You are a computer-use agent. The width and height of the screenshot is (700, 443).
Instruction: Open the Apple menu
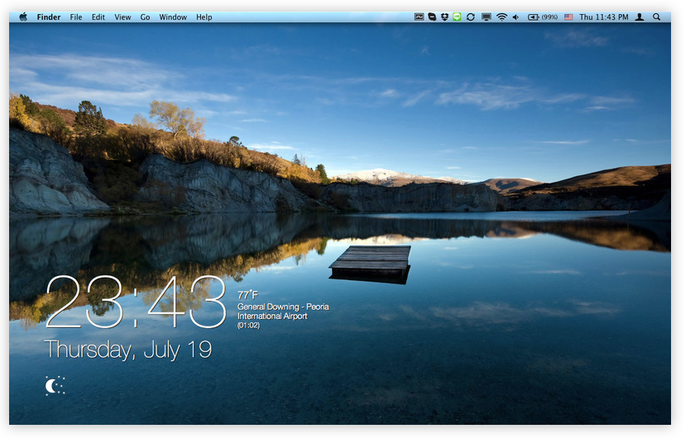(23, 17)
